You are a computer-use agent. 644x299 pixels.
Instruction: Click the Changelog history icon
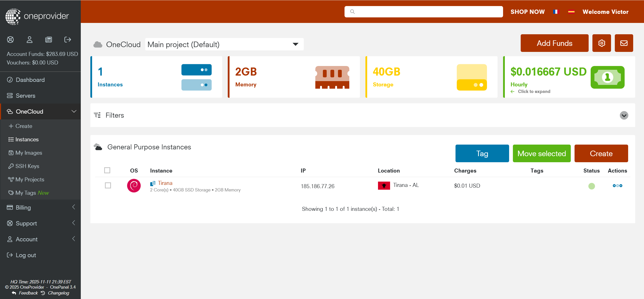click(x=43, y=293)
